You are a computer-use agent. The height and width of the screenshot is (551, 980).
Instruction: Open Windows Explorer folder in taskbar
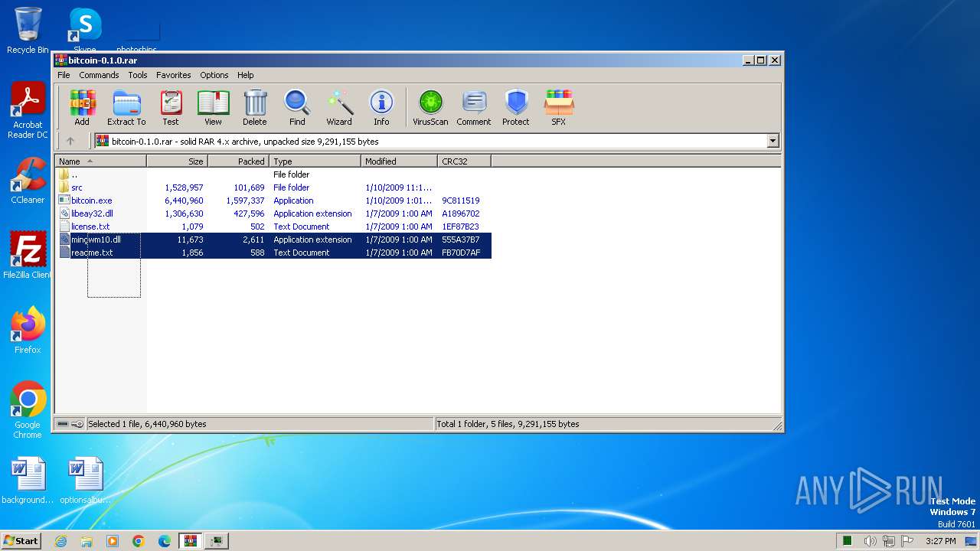[87, 541]
